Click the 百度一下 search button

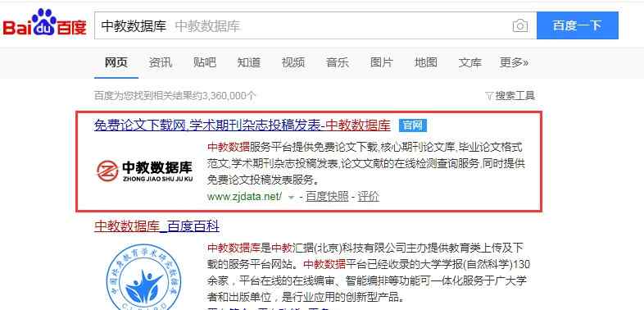(577, 25)
